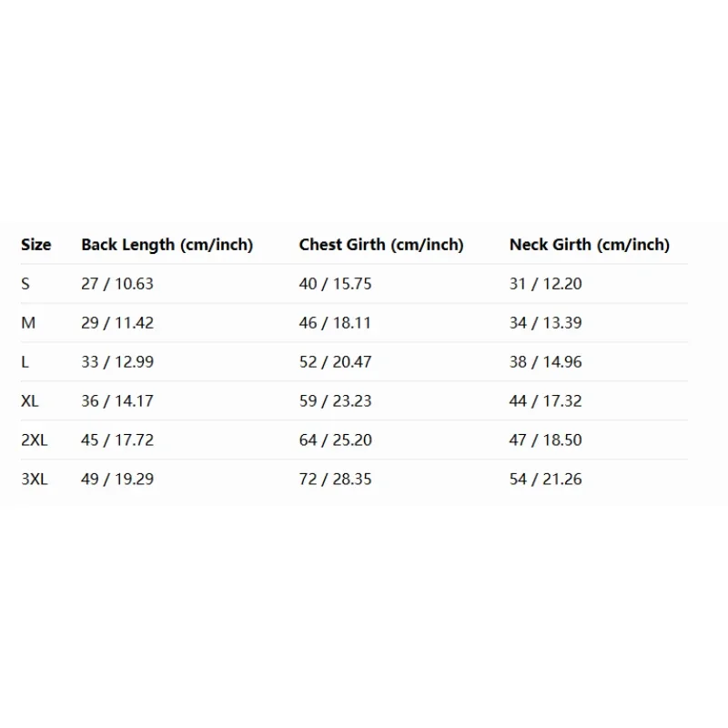Select the M size row label

[x=27, y=323]
